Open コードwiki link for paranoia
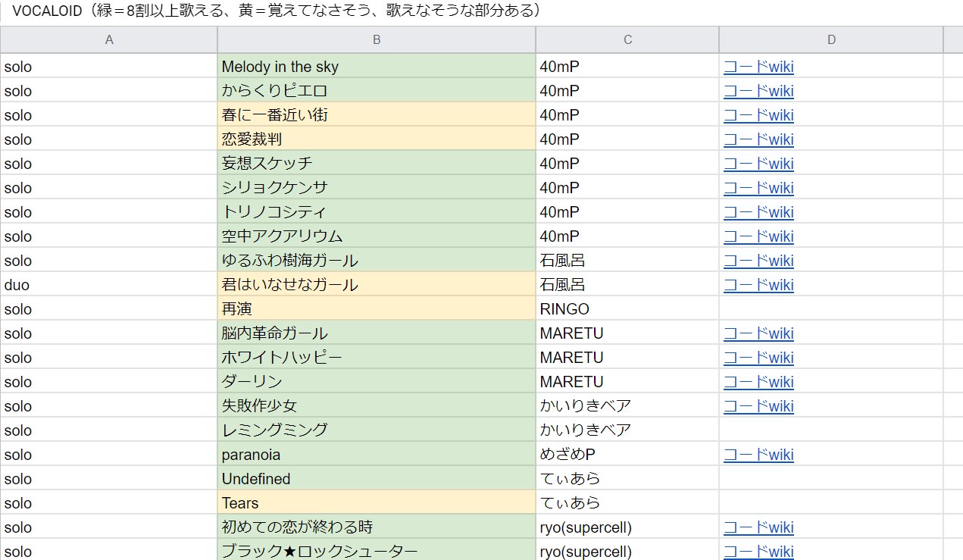The height and width of the screenshot is (560, 963). [758, 455]
